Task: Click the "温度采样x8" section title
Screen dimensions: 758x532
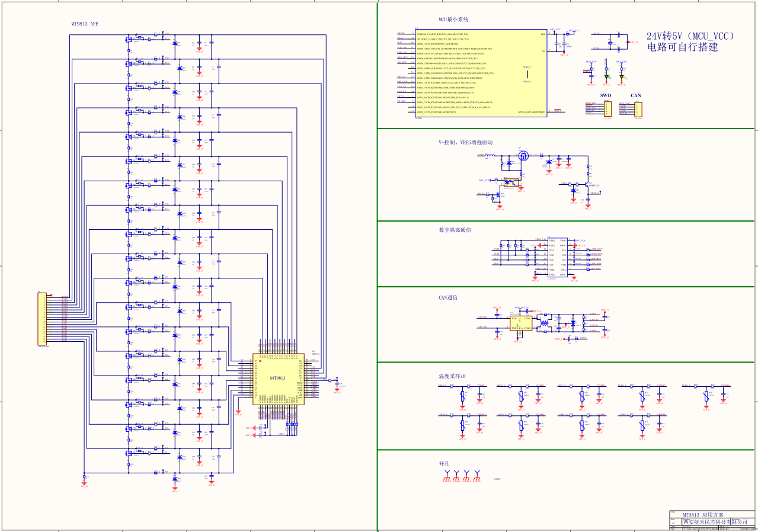Action: click(452, 376)
